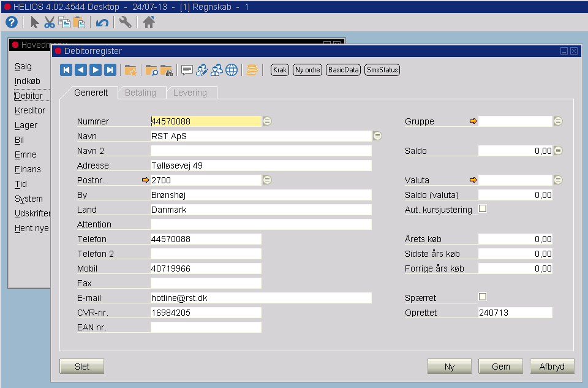Click the yellow arrow beside Valuta

tap(473, 180)
